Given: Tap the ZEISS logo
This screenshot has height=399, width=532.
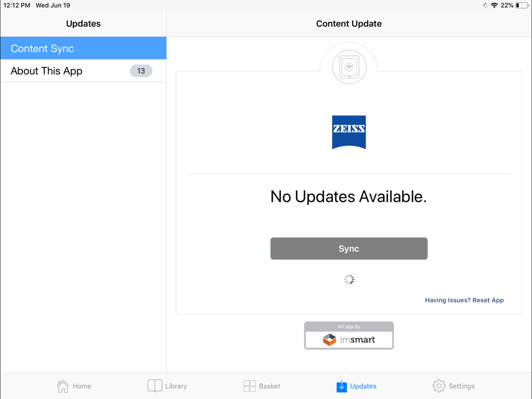Looking at the screenshot, I should (349, 132).
